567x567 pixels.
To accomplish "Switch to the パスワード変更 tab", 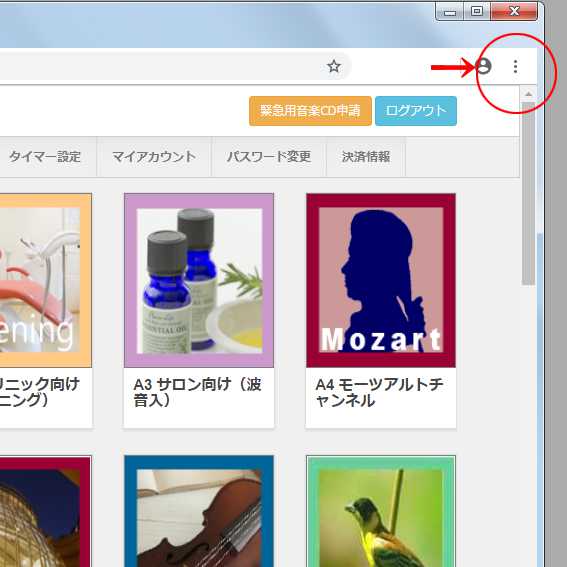I will 269,157.
